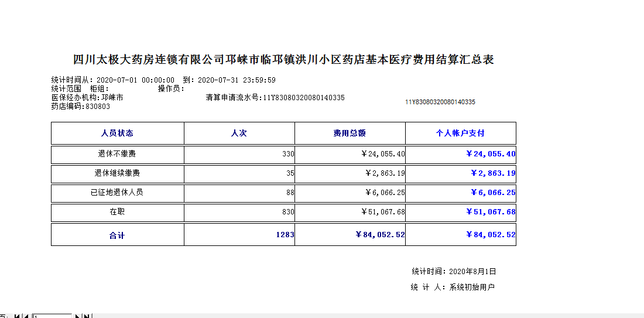Viewport: 644px width, 318px height.
Task: Click blue ¥51,067.68 in 个人帐户支付 column
Action: tap(460, 212)
